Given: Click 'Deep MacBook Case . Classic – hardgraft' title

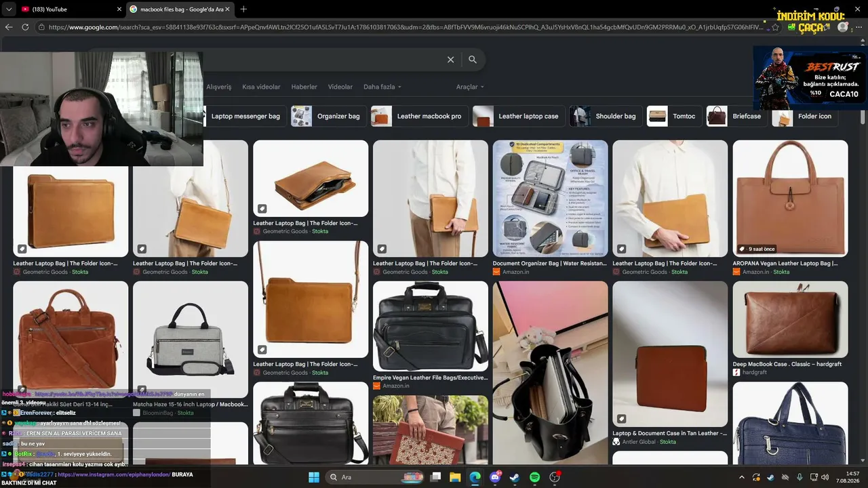Looking at the screenshot, I should [x=787, y=364].
